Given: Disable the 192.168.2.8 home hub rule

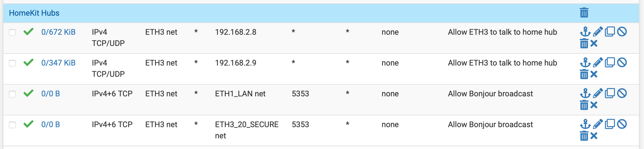Looking at the screenshot, I should point(622,32).
